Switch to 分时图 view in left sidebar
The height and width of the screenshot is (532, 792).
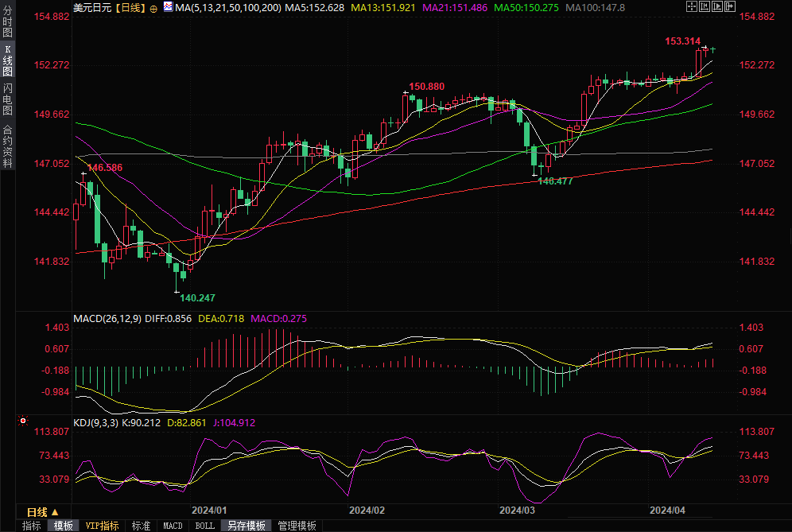(x=7, y=21)
